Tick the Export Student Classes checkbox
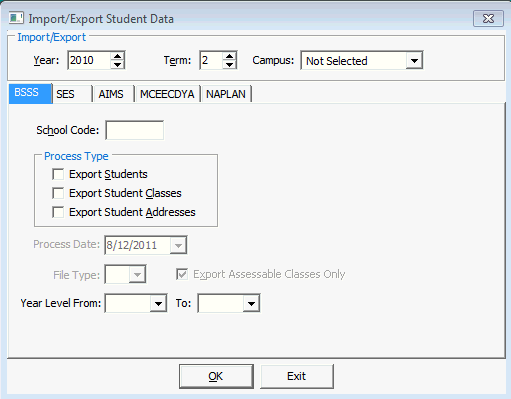 tap(58, 193)
